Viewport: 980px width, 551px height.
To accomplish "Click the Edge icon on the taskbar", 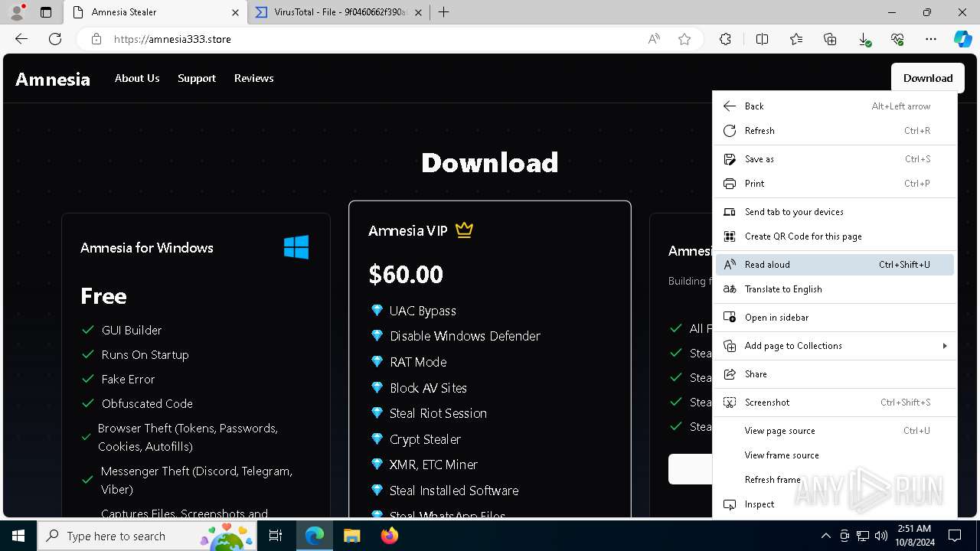I will (315, 536).
